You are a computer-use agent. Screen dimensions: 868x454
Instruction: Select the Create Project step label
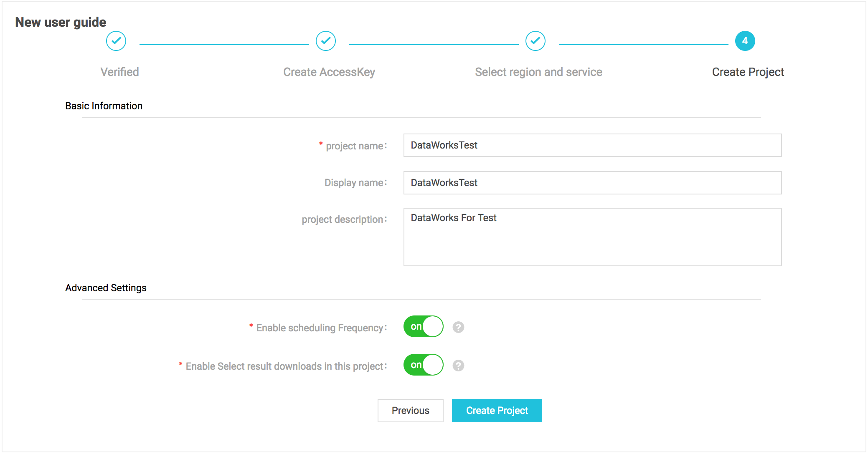tap(748, 72)
